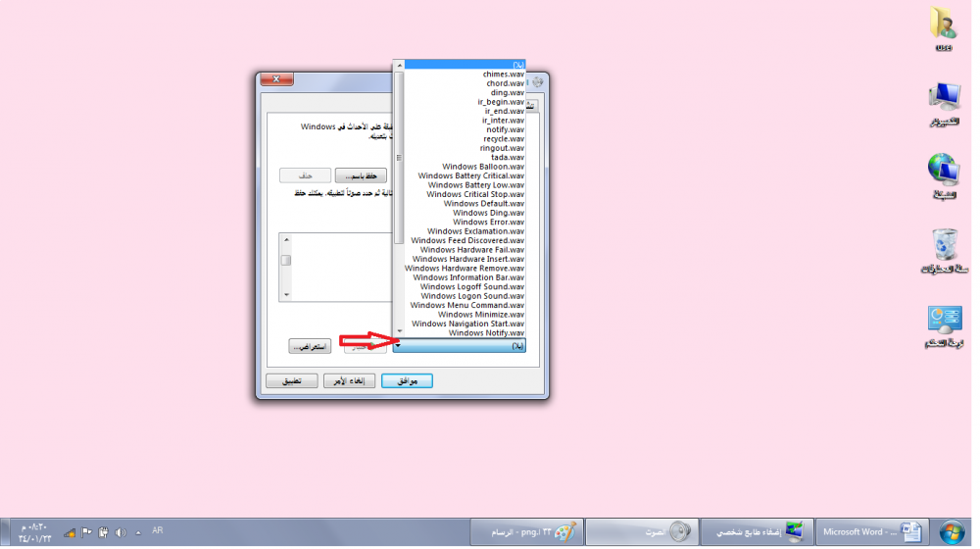Image resolution: width=980 pixels, height=549 pixels.
Task: Open the USER folder desktop icon
Action: 944,25
